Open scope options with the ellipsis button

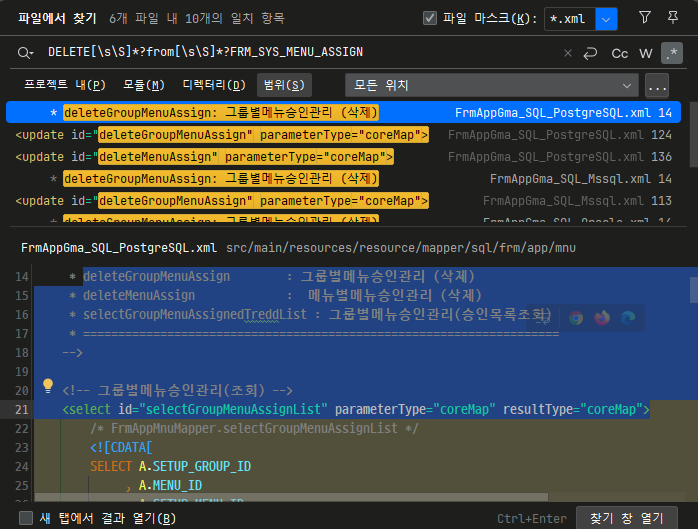(657, 85)
